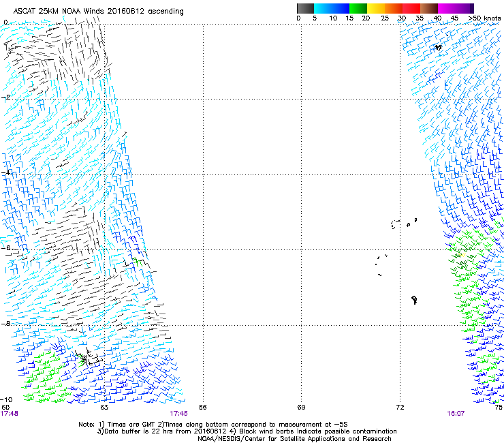Click the latitude label '-4'
Screen dimensions: 504x443
[x=5, y=172]
